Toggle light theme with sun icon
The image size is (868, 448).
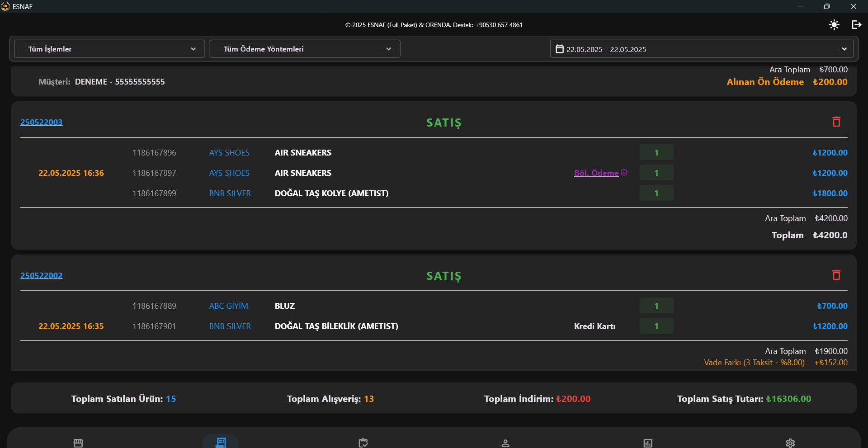coord(834,25)
